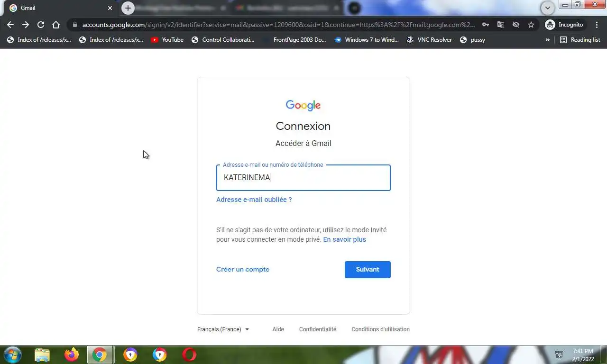The image size is (607, 364).
Task: Click the crossed-eye tracking protection icon
Action: point(516,25)
